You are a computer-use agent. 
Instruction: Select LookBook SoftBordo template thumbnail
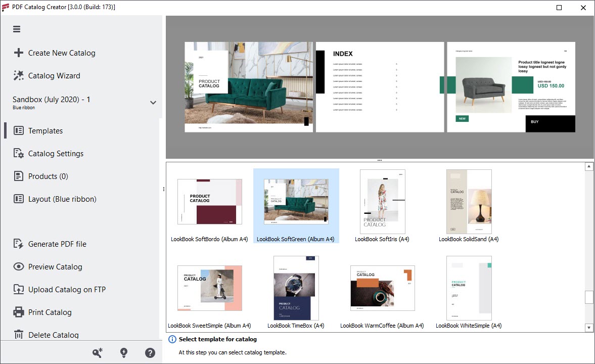210,201
